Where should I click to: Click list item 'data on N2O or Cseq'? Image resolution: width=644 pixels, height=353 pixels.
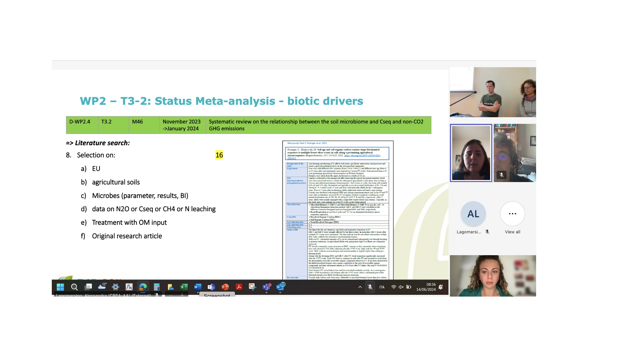coord(154,209)
